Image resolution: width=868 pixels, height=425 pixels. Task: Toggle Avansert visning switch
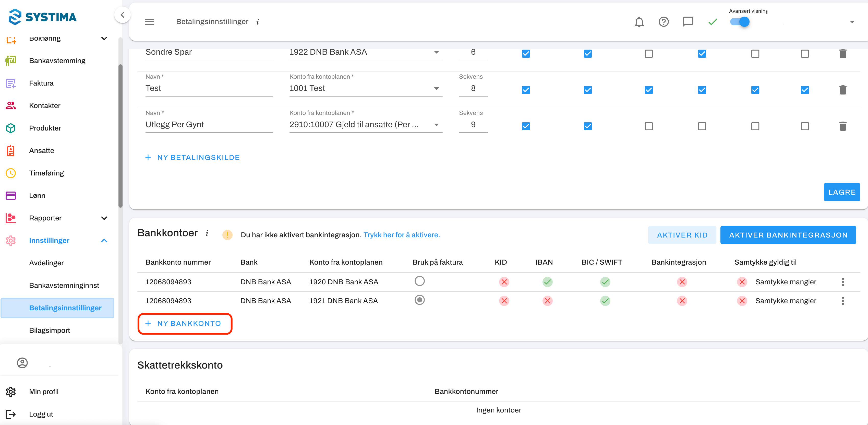click(x=740, y=22)
